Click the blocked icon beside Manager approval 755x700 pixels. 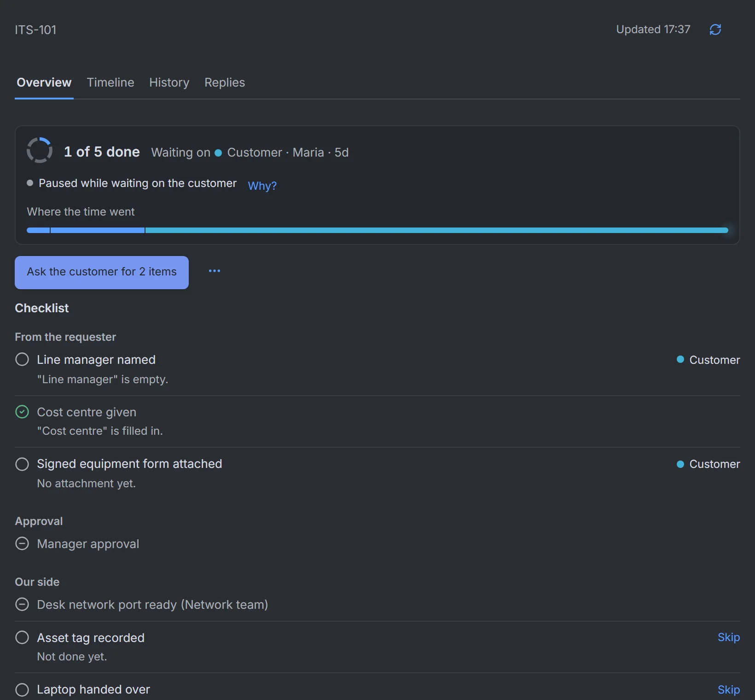[x=22, y=543]
